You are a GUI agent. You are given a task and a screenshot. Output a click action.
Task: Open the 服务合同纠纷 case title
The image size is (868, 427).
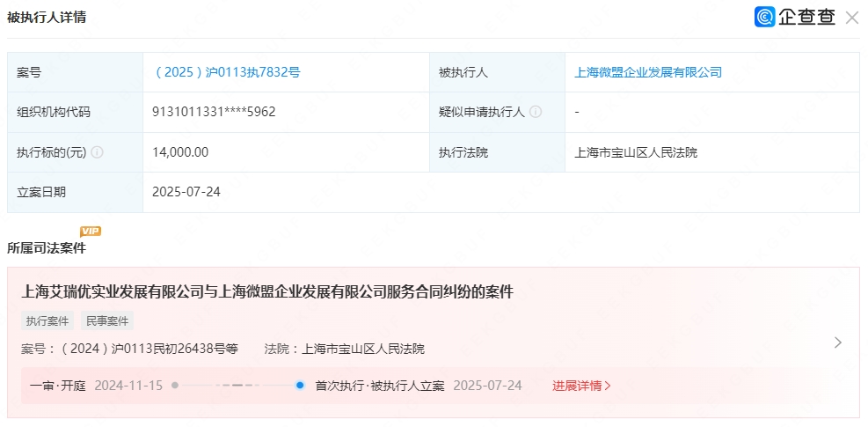[x=267, y=291]
